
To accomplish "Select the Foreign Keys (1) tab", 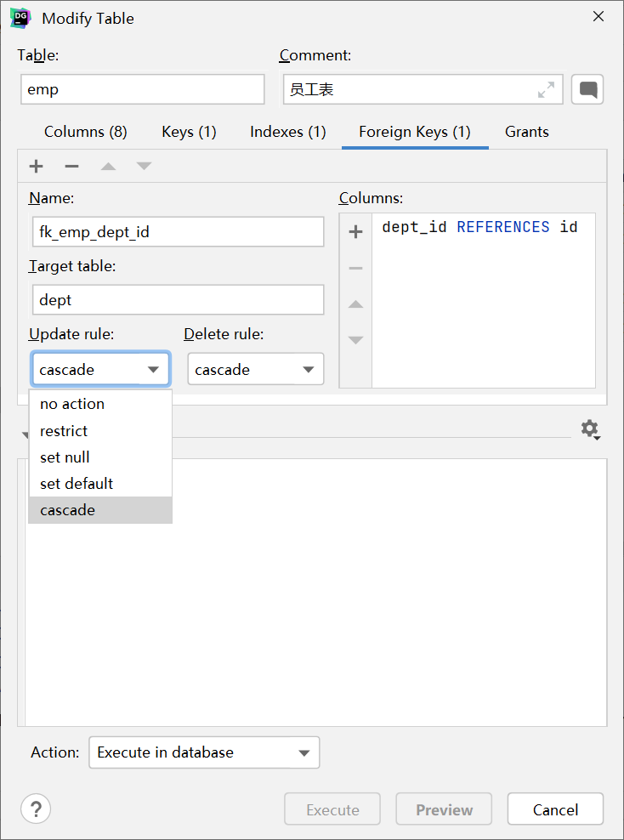I will click(x=415, y=132).
